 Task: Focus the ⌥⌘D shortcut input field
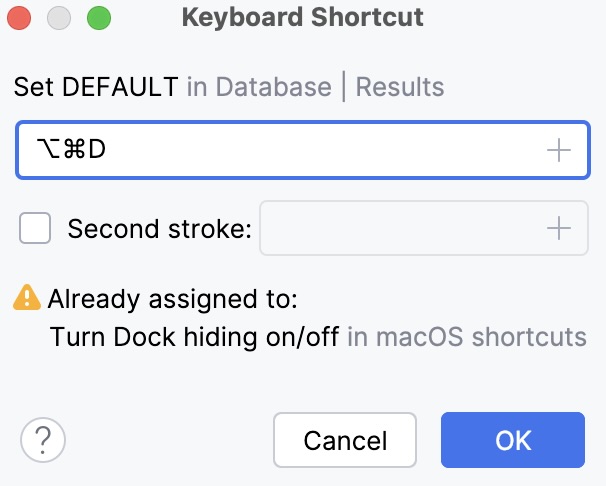pos(303,150)
